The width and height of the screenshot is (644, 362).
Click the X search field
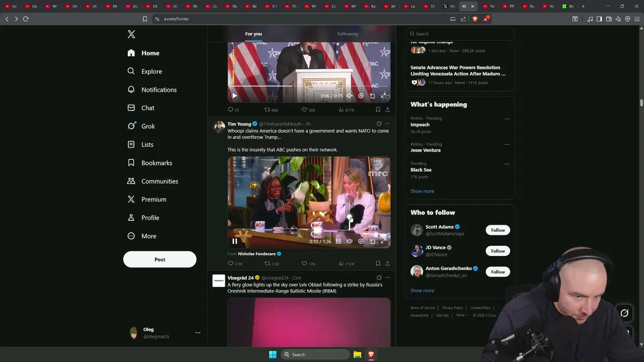pos(460,34)
